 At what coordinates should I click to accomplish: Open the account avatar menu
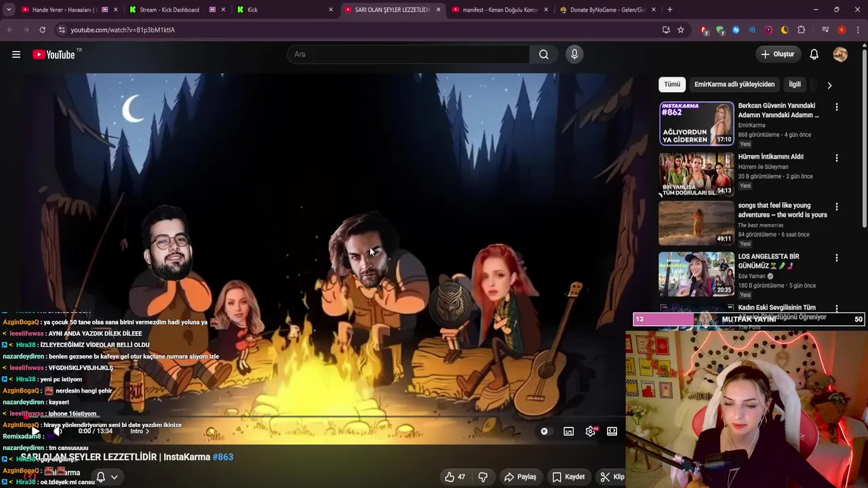[x=840, y=54]
